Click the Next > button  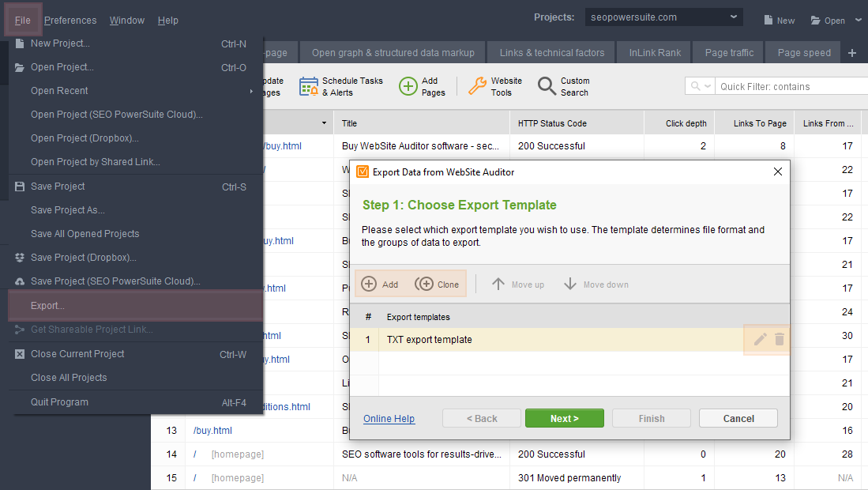(x=565, y=419)
